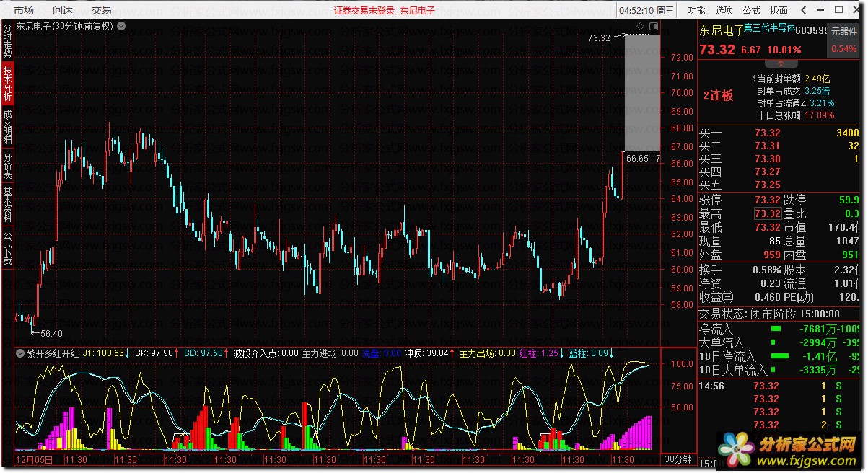The width and height of the screenshot is (868, 473).
Task: Click the clock display 04:52:10 周三
Action: pyautogui.click(x=646, y=10)
